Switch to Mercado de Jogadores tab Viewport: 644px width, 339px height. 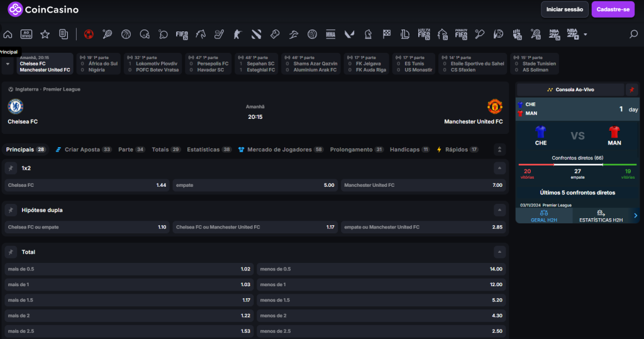click(281, 150)
